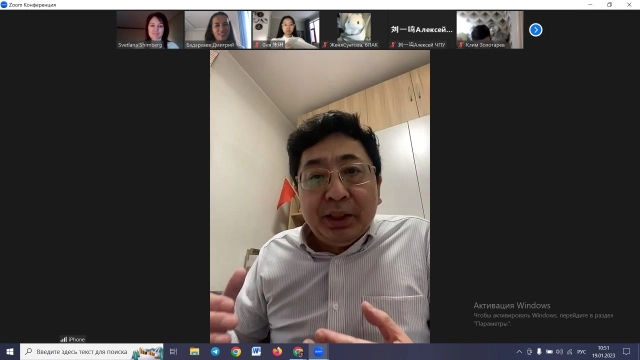Select the 刘一鸣Алексей participant tile
640x360 pixels.
click(422, 30)
